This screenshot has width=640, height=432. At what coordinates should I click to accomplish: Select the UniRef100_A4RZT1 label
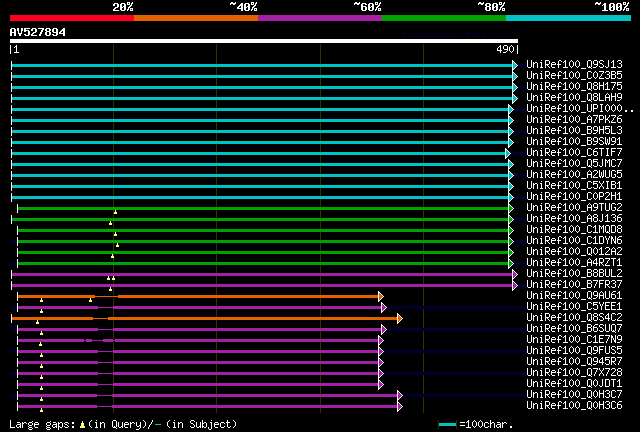(574, 263)
